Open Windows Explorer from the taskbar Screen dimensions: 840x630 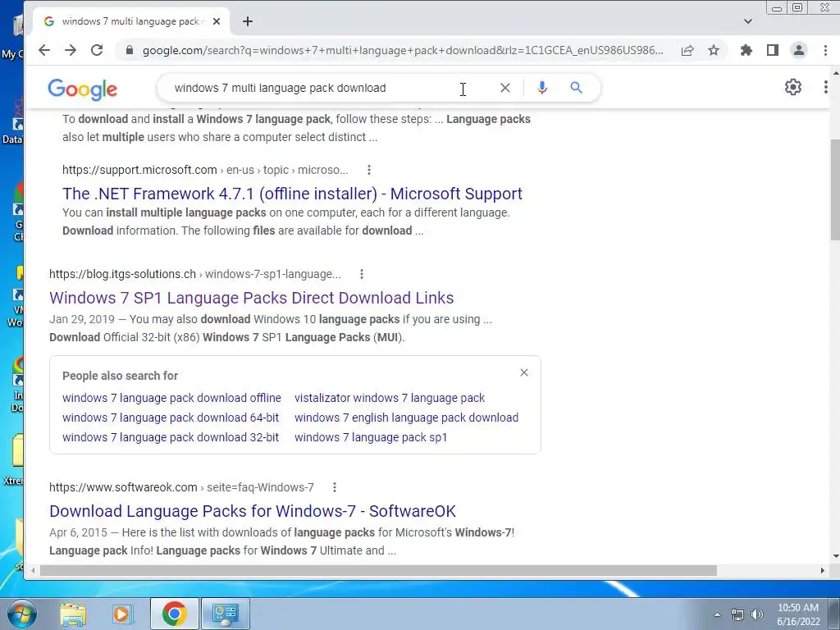tap(73, 614)
